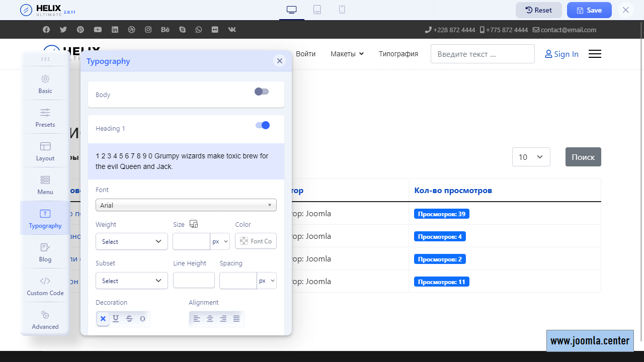This screenshot has width=644, height=362.
Task: Open the Font Color picker
Action: (256, 241)
